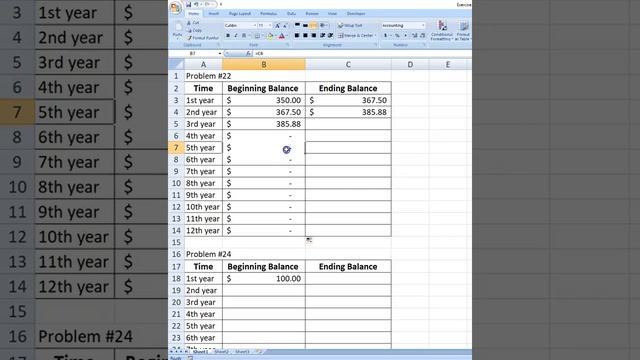Toggle Middle Align (highlighted)

(313, 25)
